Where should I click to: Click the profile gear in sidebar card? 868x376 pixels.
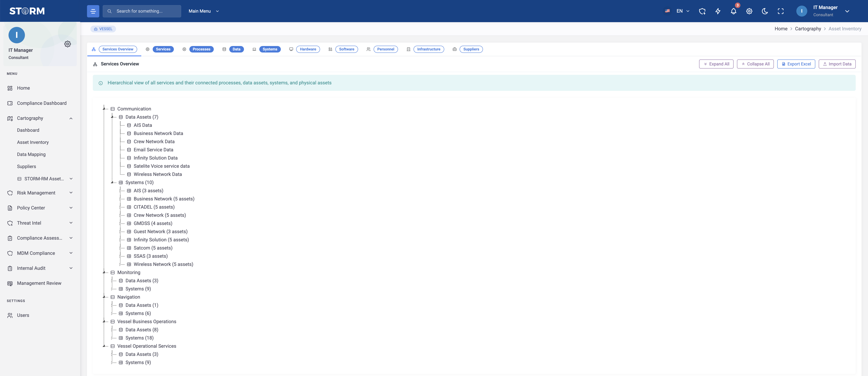(67, 44)
